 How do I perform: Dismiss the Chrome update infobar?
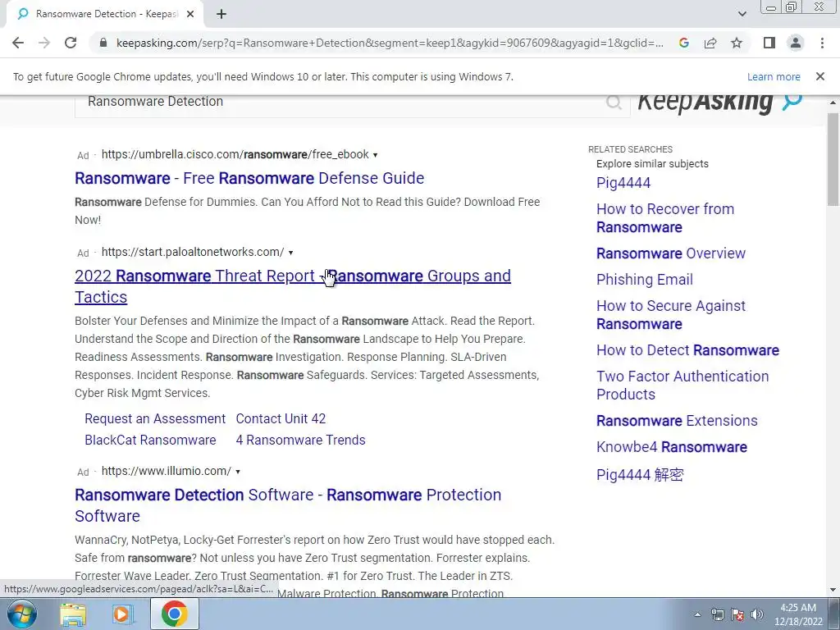820,76
